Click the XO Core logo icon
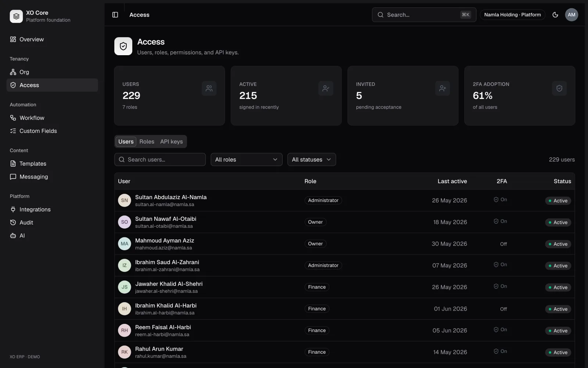Screen dimensions: 588x368 coord(16,16)
